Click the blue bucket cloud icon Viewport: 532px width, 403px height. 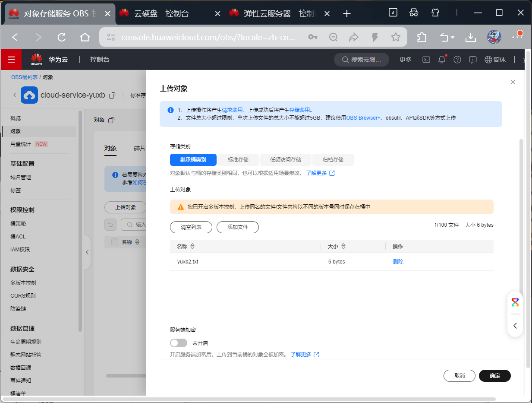29,95
